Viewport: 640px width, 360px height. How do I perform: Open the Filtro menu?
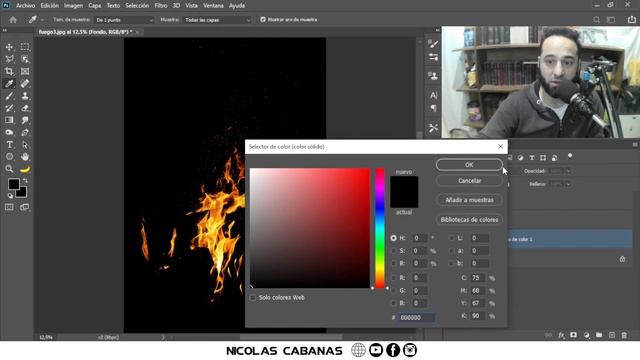click(161, 6)
